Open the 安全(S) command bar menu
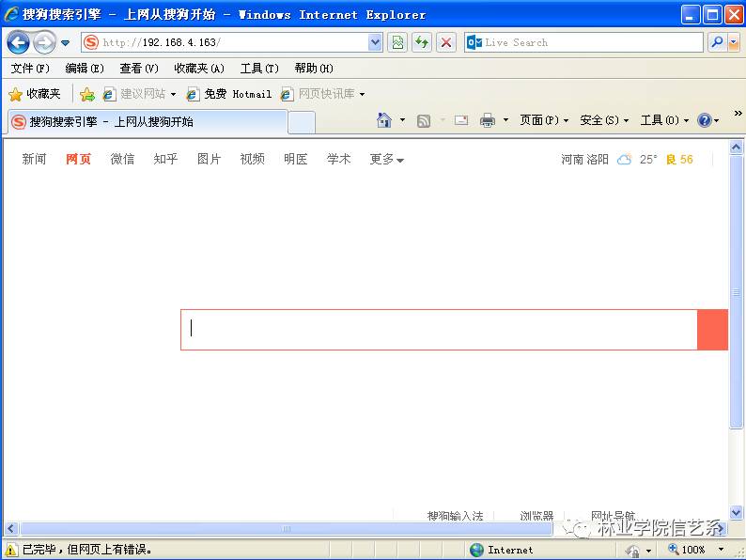 (604, 120)
